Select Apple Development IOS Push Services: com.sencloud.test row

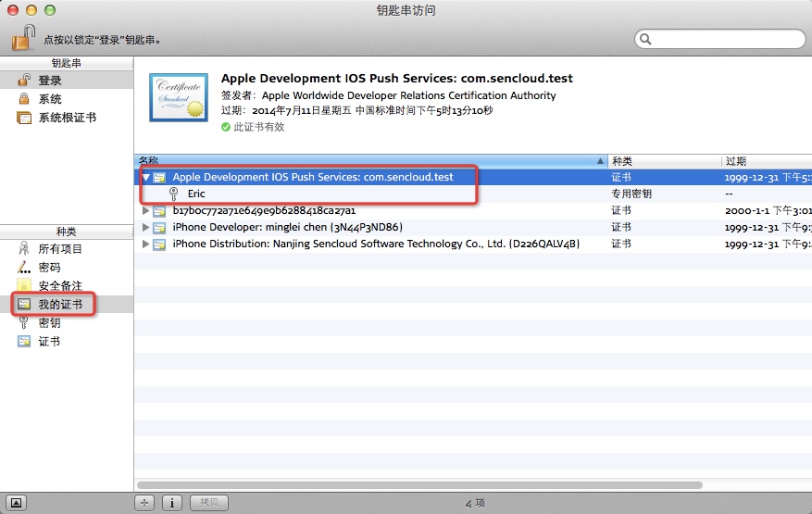473,177
